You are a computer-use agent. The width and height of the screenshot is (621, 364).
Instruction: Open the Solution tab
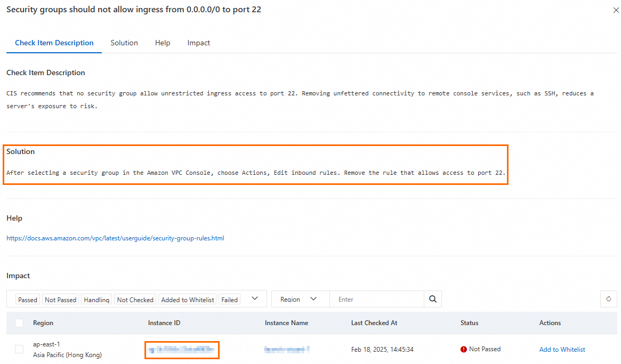(x=124, y=43)
